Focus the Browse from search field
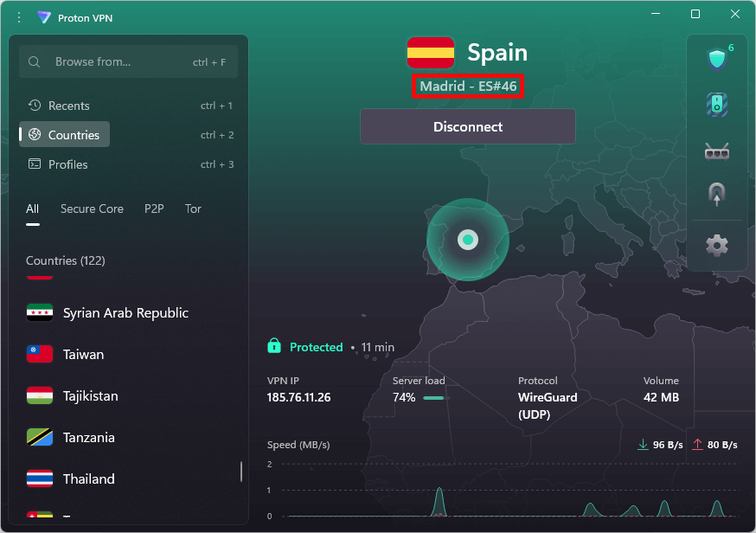Viewport: 756px width, 533px height. (x=128, y=61)
